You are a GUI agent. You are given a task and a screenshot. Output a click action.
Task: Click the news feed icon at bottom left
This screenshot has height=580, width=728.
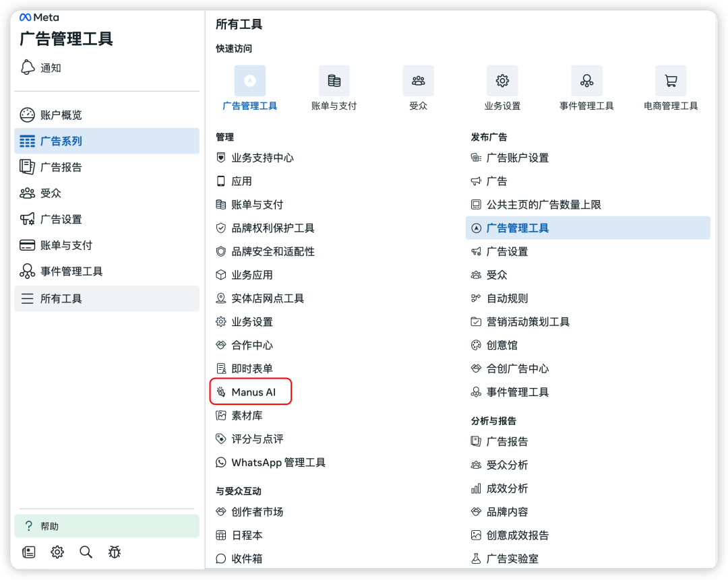click(28, 552)
